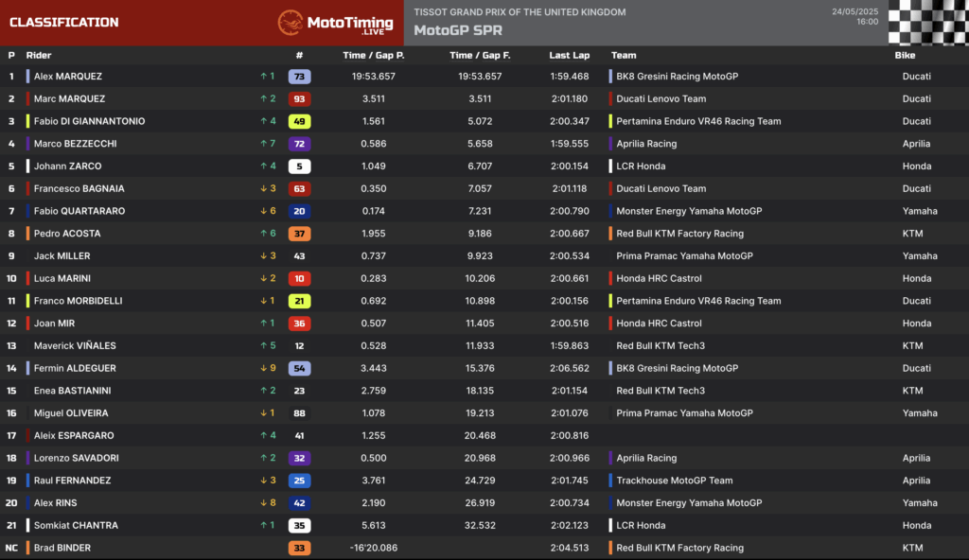This screenshot has height=560, width=969.
Task: Click Binder's gap -16'20.086
Action: [373, 548]
